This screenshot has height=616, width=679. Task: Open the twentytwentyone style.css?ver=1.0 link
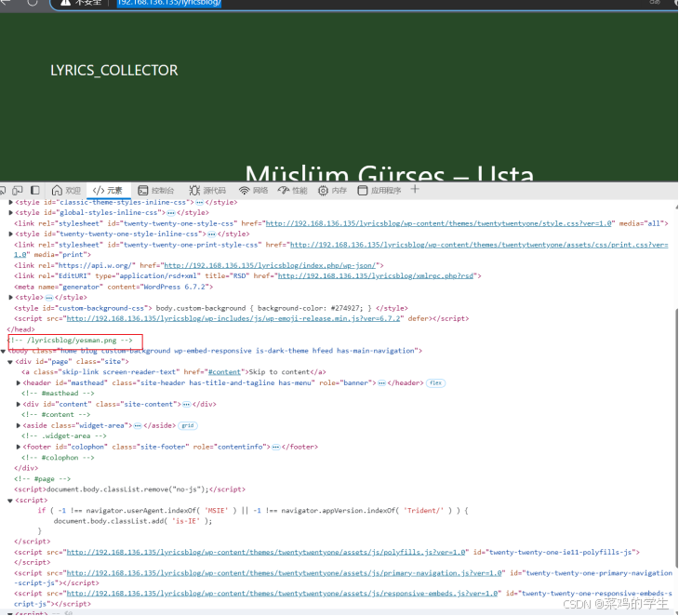point(438,223)
